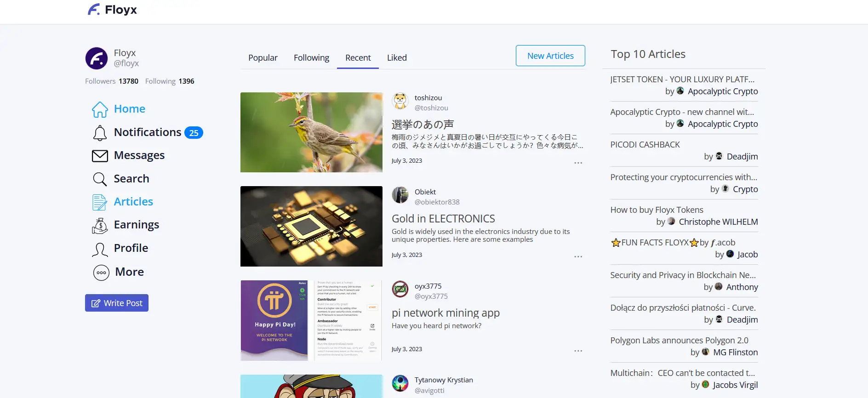Click toshizou's dog avatar

click(x=400, y=101)
